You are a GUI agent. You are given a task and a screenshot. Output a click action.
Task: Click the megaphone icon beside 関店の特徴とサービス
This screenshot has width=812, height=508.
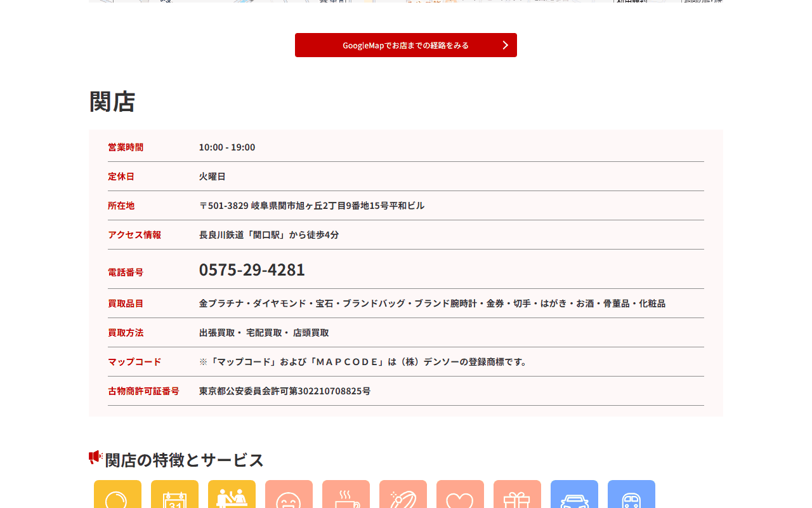tap(96, 457)
